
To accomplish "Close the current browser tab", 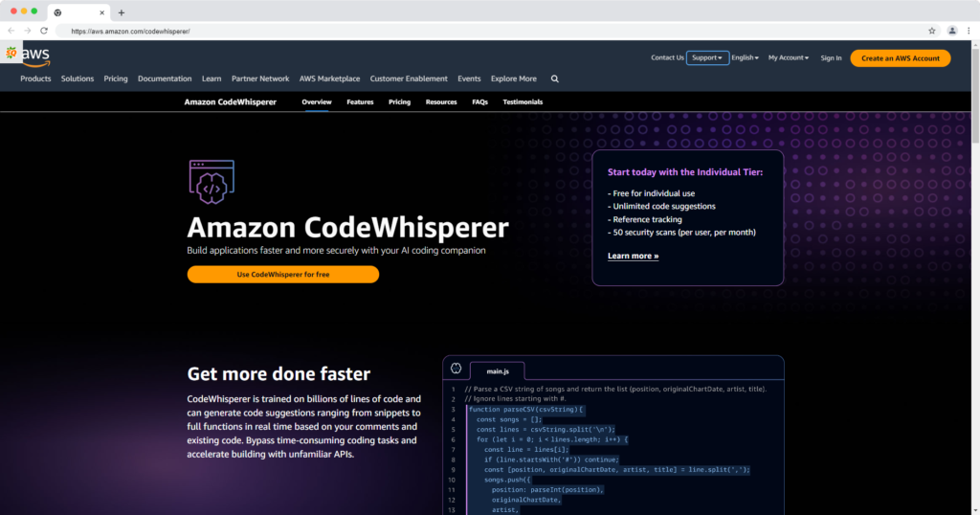I will 101,12.
